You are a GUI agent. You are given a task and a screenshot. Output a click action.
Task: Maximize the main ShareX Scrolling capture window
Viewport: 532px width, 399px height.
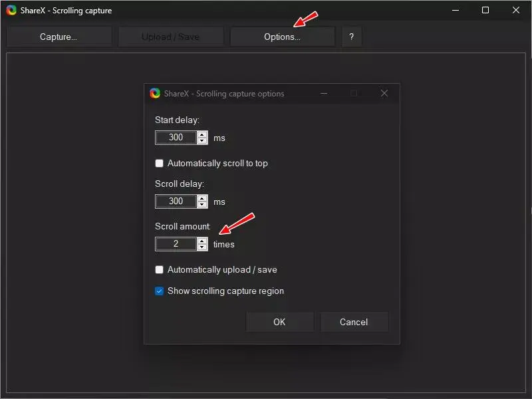coord(485,10)
